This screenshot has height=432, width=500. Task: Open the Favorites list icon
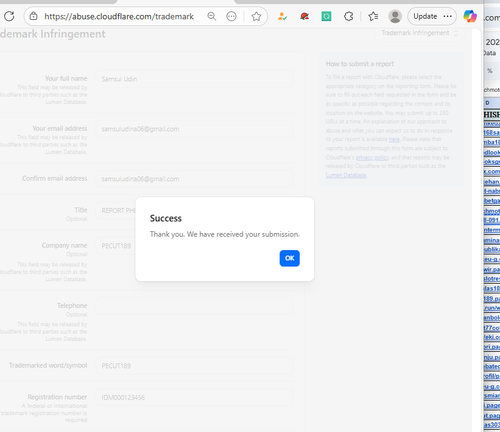click(373, 16)
